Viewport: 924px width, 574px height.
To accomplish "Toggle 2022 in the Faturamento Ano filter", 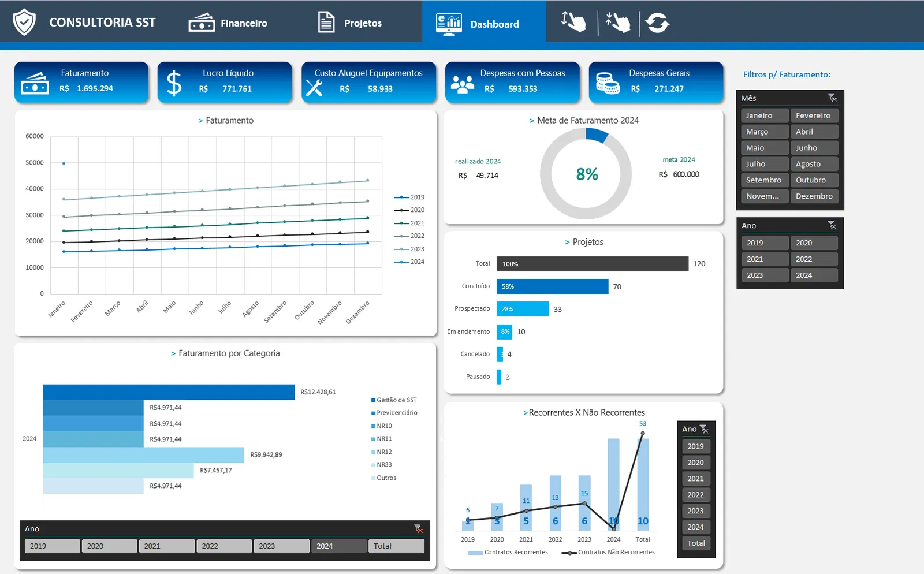I will tap(814, 259).
